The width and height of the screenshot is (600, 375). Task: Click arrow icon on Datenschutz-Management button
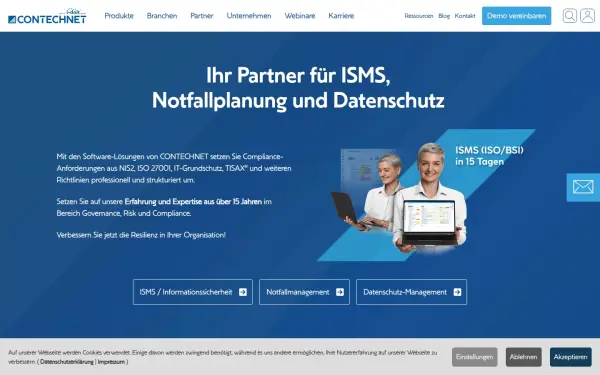click(457, 292)
